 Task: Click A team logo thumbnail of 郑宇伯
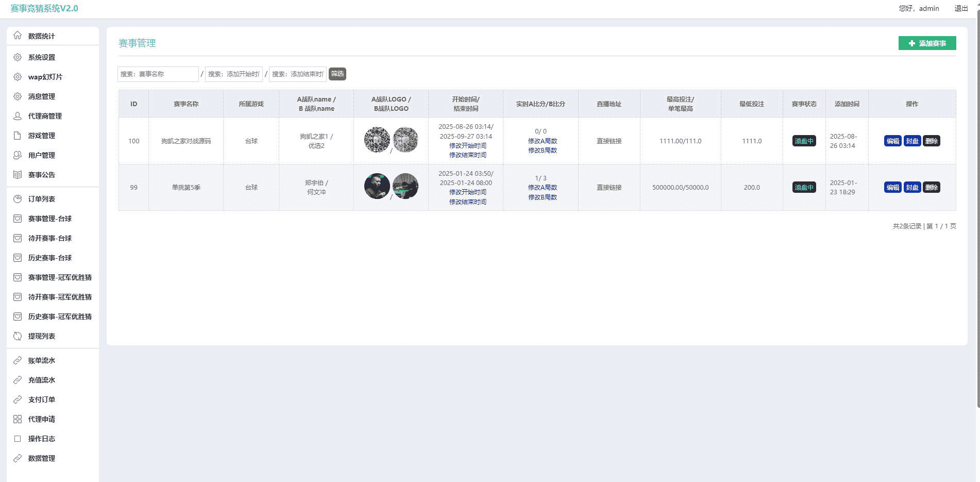pyautogui.click(x=377, y=186)
